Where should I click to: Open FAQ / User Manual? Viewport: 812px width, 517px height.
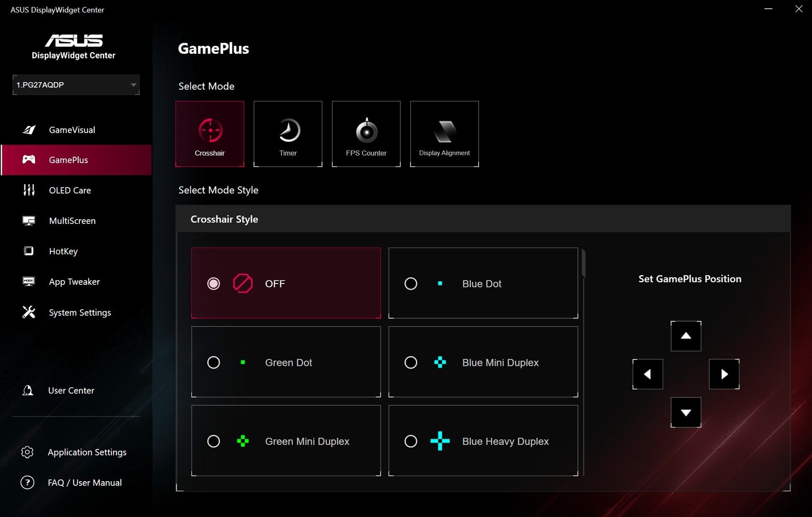click(85, 483)
